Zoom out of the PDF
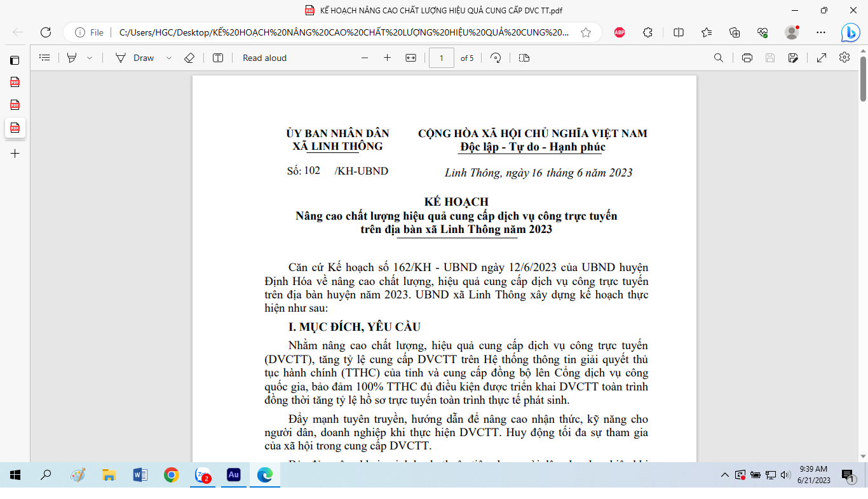 click(x=365, y=58)
